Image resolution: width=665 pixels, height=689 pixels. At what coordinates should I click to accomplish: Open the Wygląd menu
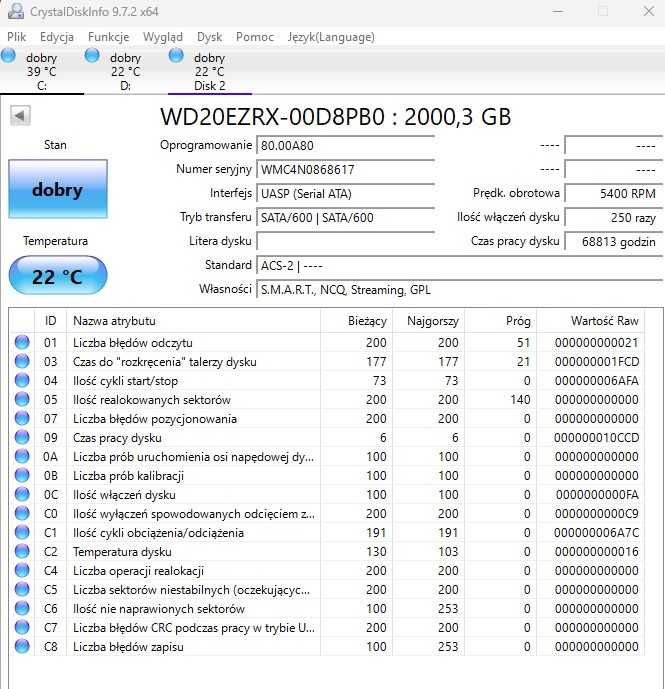coord(163,37)
